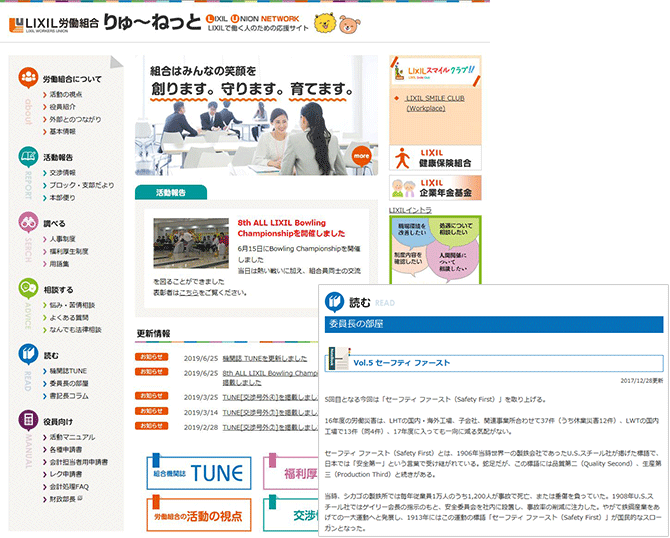Open the LIXIL 企業年金基金 banner
Image resolution: width=670 pixels, height=538 pixels.
[x=435, y=188]
